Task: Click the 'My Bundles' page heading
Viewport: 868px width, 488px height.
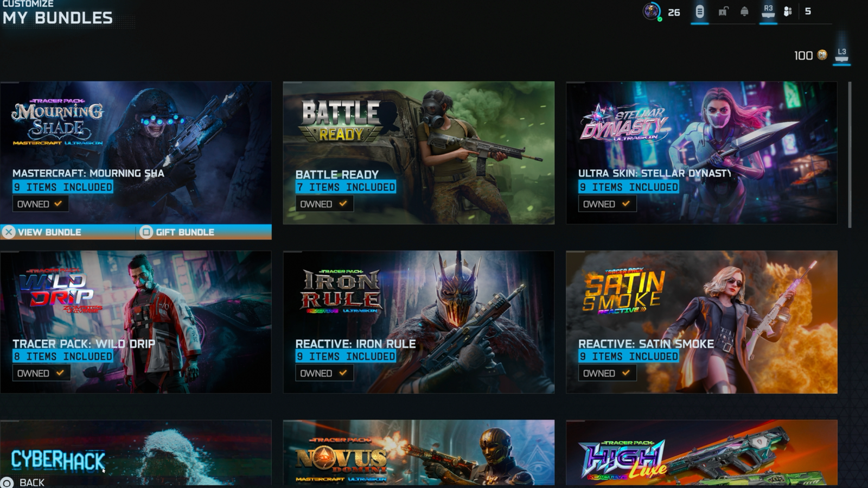Action: pos(58,18)
